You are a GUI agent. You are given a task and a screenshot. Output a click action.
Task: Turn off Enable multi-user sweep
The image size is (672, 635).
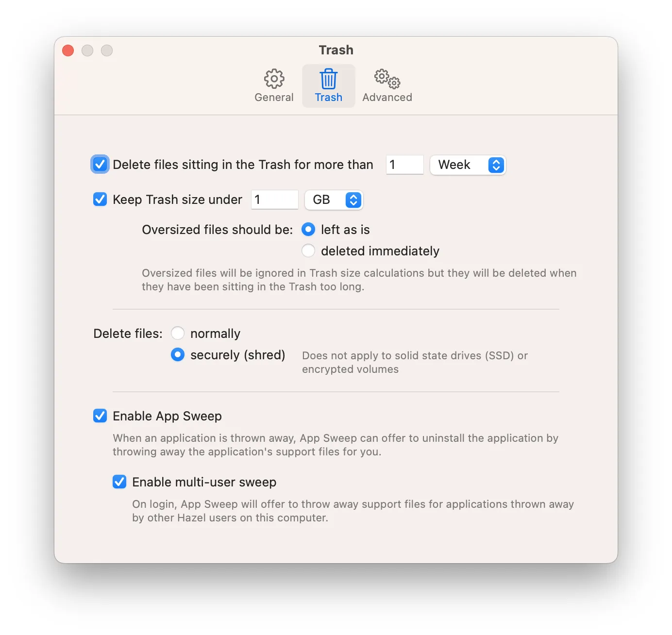click(x=119, y=482)
